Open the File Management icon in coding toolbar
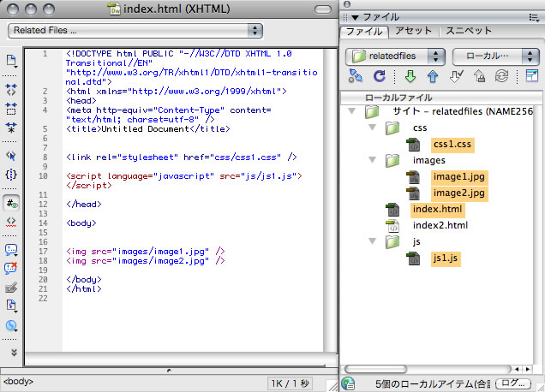545x392 pixels. tap(11, 61)
